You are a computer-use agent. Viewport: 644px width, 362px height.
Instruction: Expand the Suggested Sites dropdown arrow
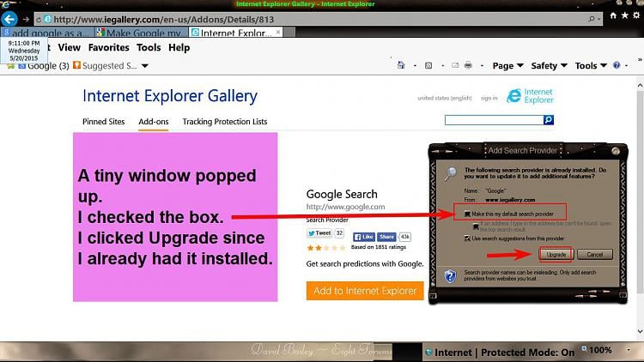(145, 66)
